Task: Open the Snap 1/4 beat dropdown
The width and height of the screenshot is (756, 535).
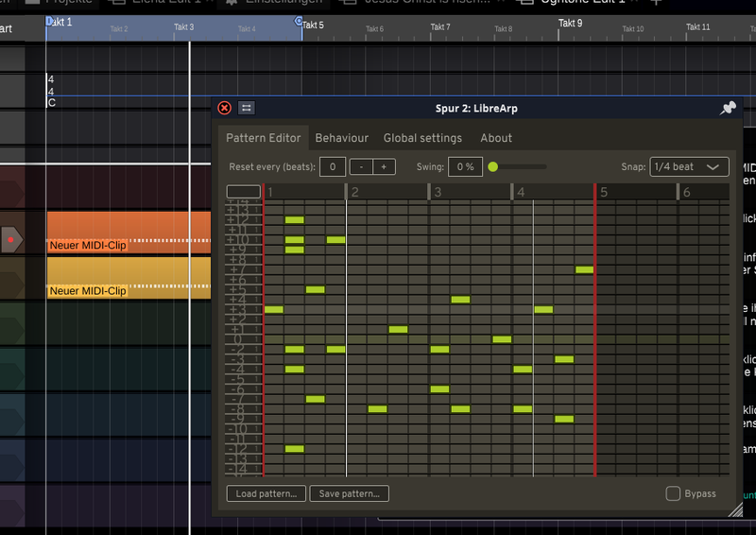Action: (x=689, y=167)
